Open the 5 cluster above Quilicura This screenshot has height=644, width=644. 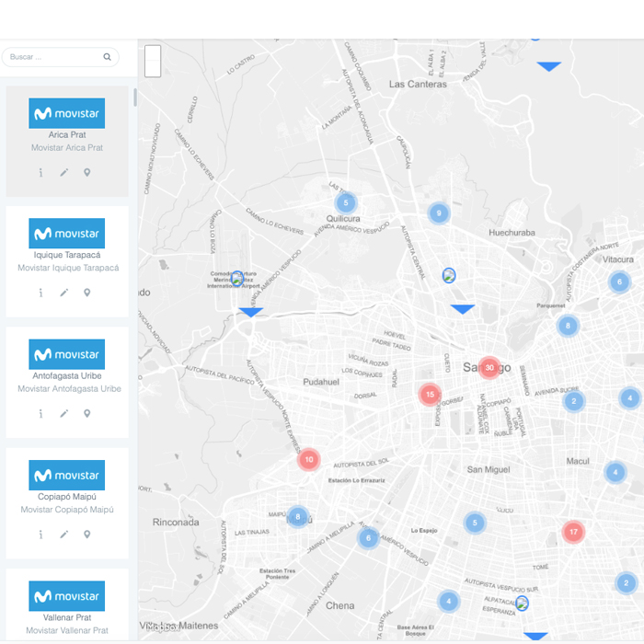pyautogui.click(x=346, y=202)
